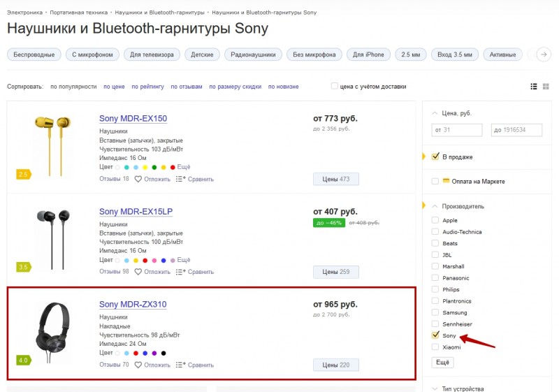Click the card icon near Оплата на Маркете
559x392 pixels.
(x=446, y=181)
